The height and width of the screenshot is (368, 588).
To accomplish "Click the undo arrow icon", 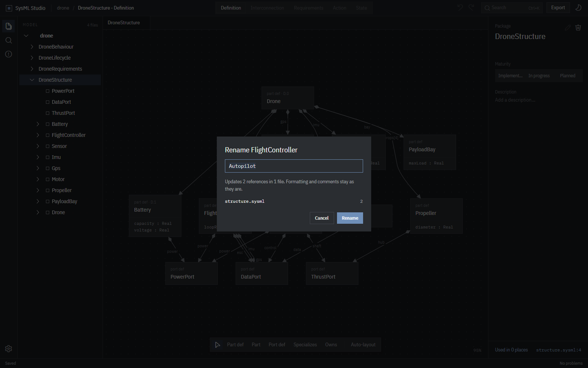I will click(x=460, y=8).
